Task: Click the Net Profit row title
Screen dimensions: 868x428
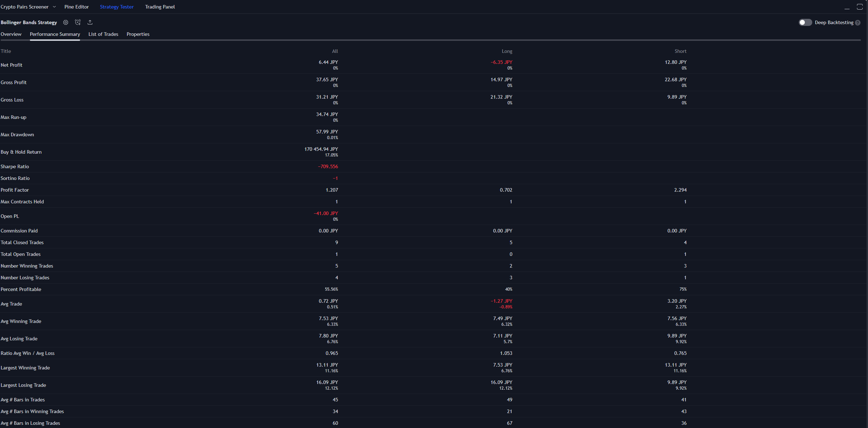Action: 11,65
